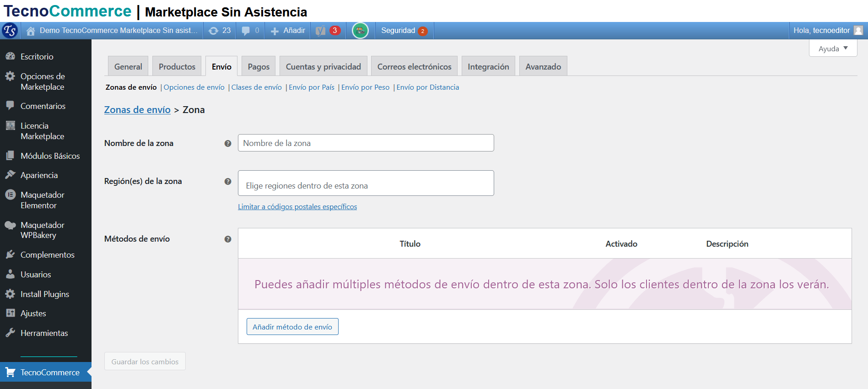Open Opciones de envío section
The image size is (868, 389).
tap(194, 87)
